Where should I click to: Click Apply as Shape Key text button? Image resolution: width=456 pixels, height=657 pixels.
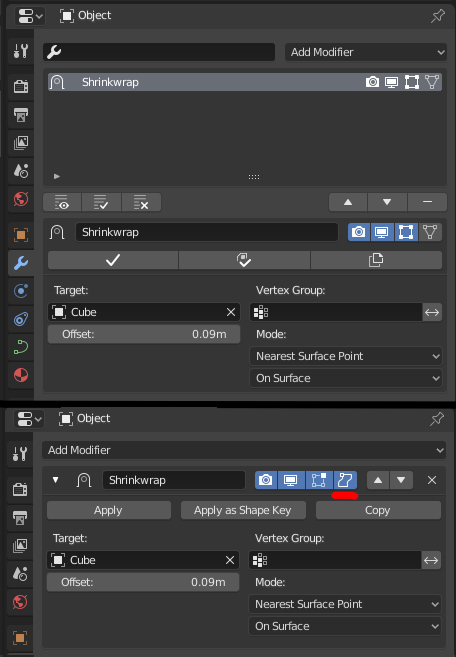pos(243,510)
